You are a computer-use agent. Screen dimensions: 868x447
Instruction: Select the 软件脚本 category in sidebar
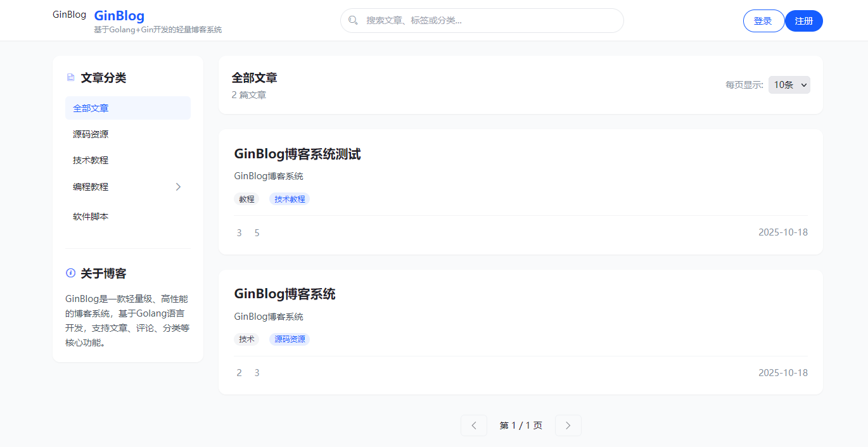(x=91, y=216)
